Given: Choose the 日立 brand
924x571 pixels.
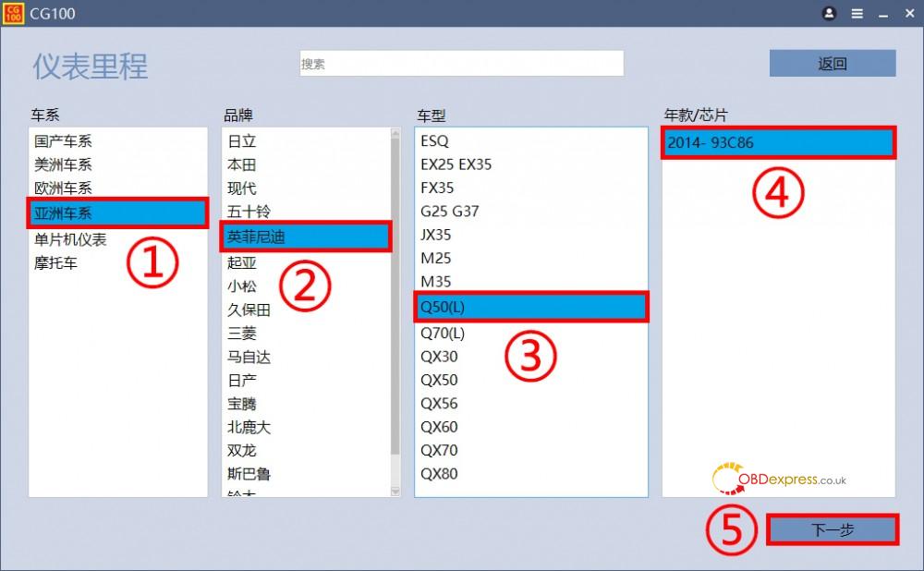Looking at the screenshot, I should [x=307, y=141].
